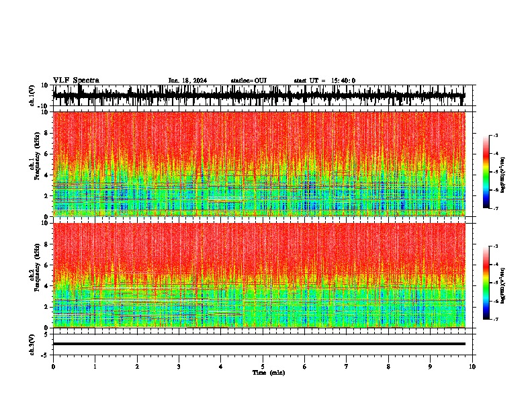
Task: Click time axis tick label '2'
Action: pyautogui.click(x=137, y=367)
